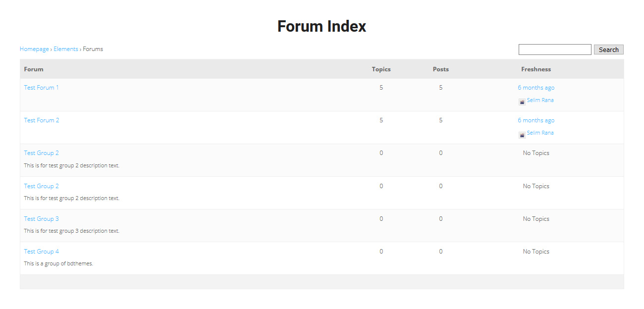Click '6 months ago' for Test Forum 1
Screen dimensions: 644x309
(x=536, y=88)
